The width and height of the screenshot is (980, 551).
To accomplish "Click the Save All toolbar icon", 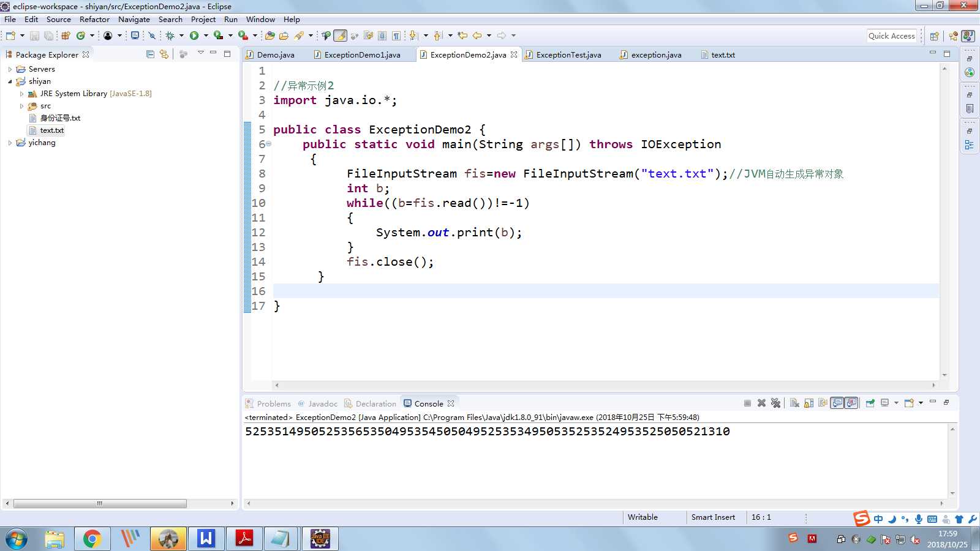I will tap(48, 36).
